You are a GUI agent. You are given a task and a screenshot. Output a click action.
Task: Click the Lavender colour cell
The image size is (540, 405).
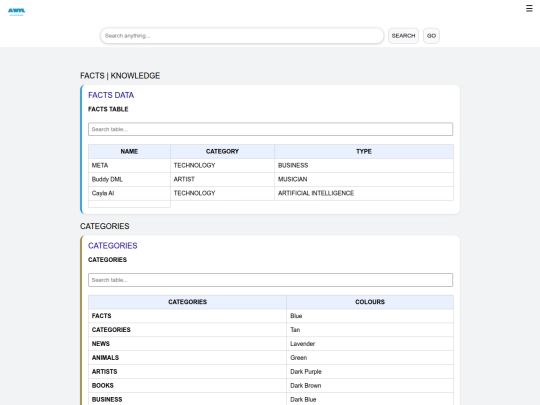pyautogui.click(x=370, y=344)
